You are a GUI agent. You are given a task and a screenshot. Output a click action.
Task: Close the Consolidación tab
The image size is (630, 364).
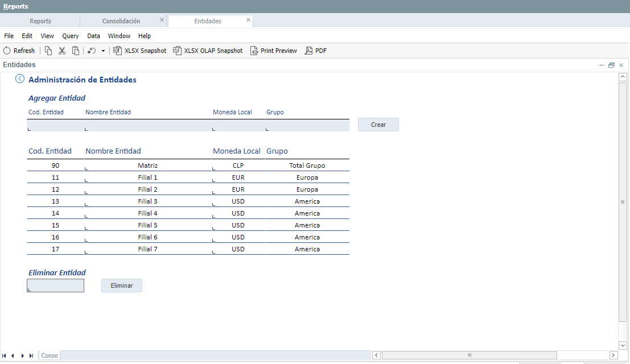tap(162, 20)
